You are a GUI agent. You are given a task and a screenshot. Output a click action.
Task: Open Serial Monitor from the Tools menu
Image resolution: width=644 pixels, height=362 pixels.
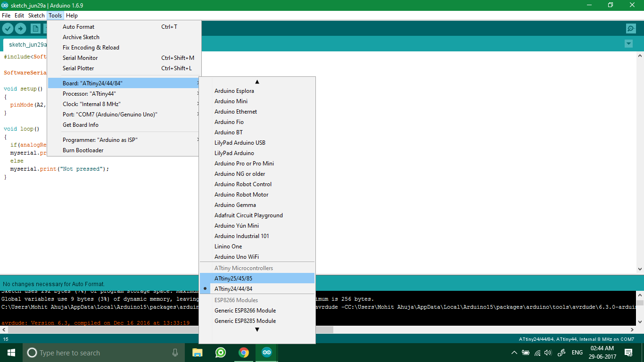124,58
